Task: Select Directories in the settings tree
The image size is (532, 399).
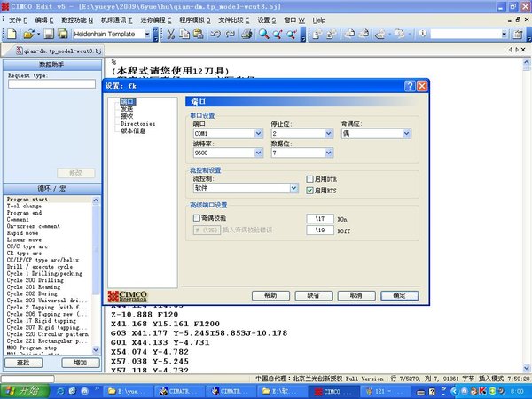Action: pos(137,124)
